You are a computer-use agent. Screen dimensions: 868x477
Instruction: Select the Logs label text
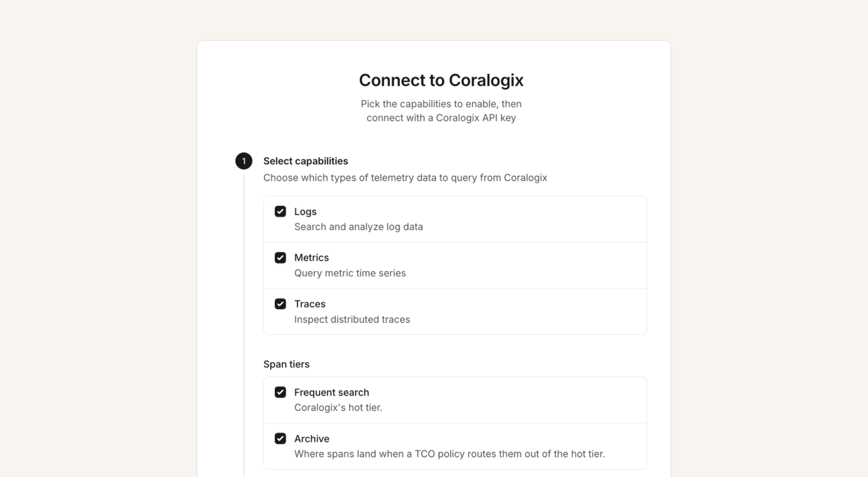pyautogui.click(x=306, y=212)
